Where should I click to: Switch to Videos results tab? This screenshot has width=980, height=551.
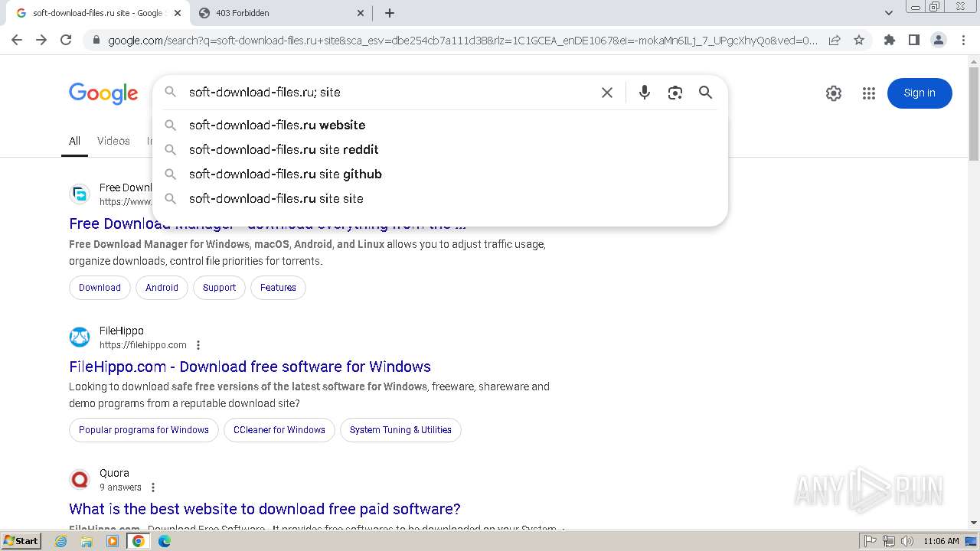click(113, 141)
